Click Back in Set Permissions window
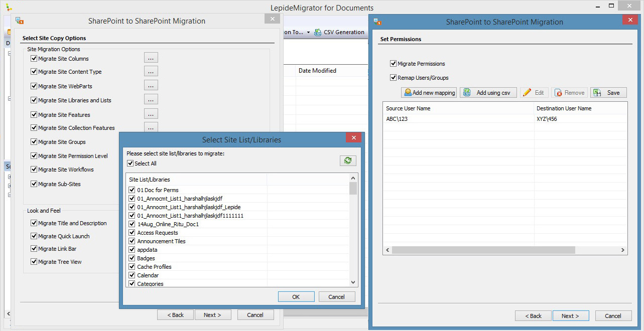 pos(534,316)
